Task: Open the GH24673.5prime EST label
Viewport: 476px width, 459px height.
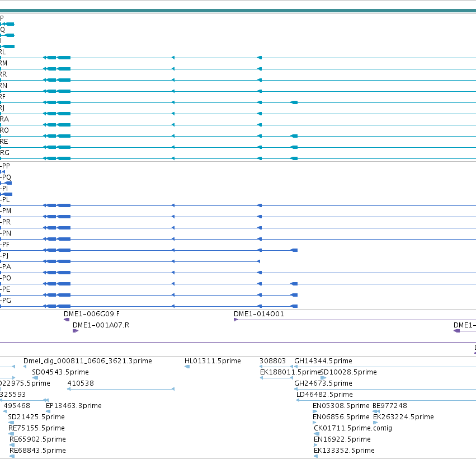Action: pos(323,383)
